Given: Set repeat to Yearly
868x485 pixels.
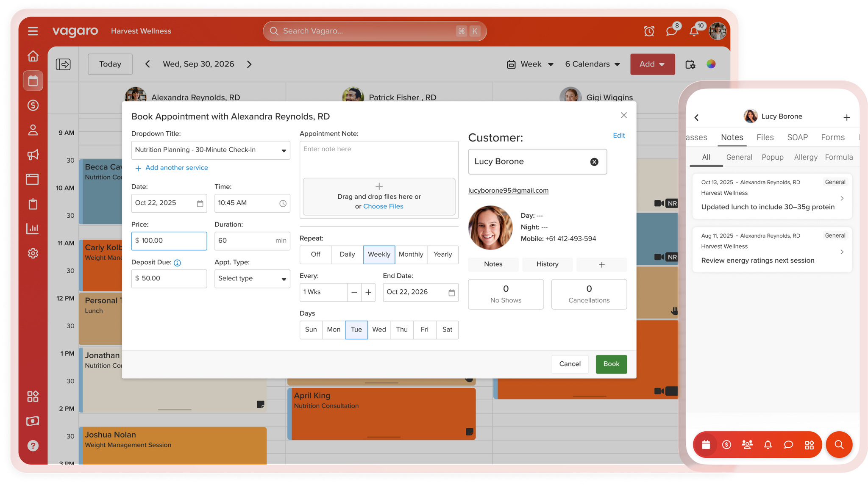Looking at the screenshot, I should click(443, 255).
